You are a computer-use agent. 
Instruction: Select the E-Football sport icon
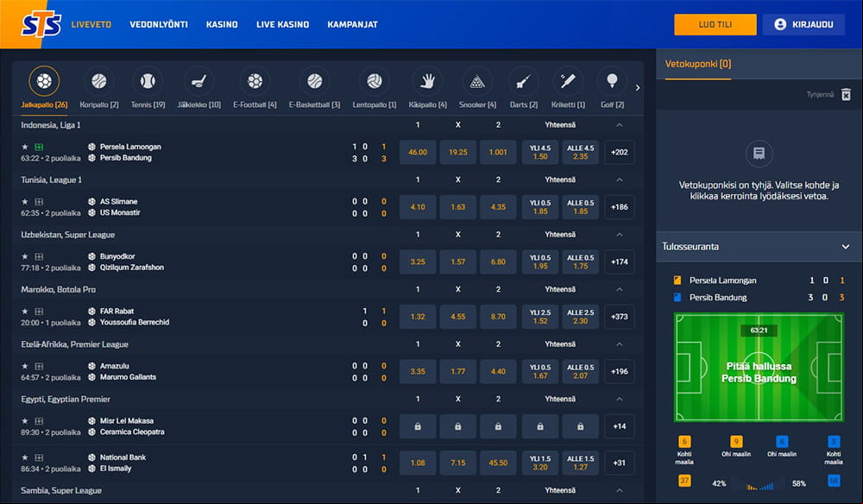coord(255,81)
